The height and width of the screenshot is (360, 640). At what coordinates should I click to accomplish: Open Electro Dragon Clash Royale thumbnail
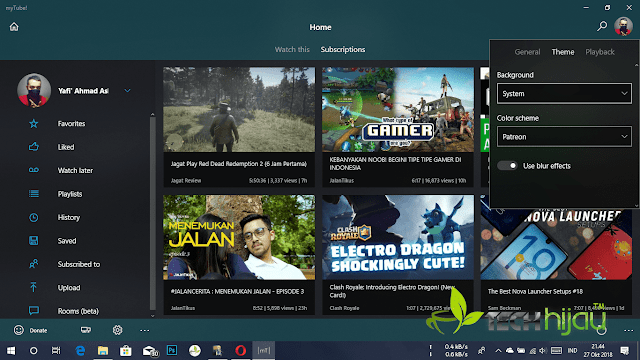coord(398,237)
